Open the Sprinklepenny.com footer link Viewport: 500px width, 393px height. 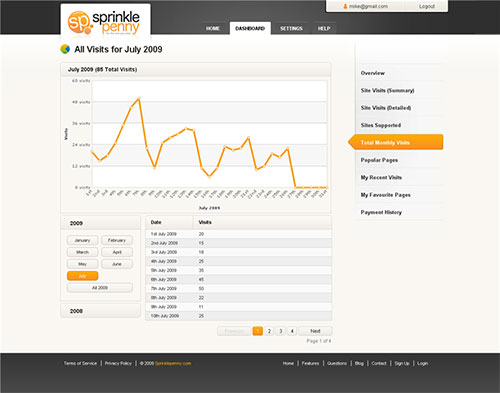(173, 363)
